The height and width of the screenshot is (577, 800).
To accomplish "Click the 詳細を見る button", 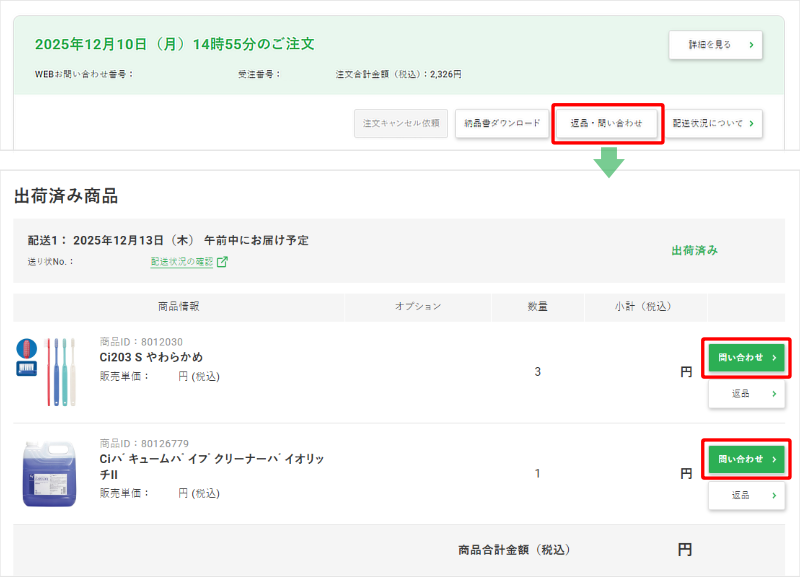I will (715, 45).
